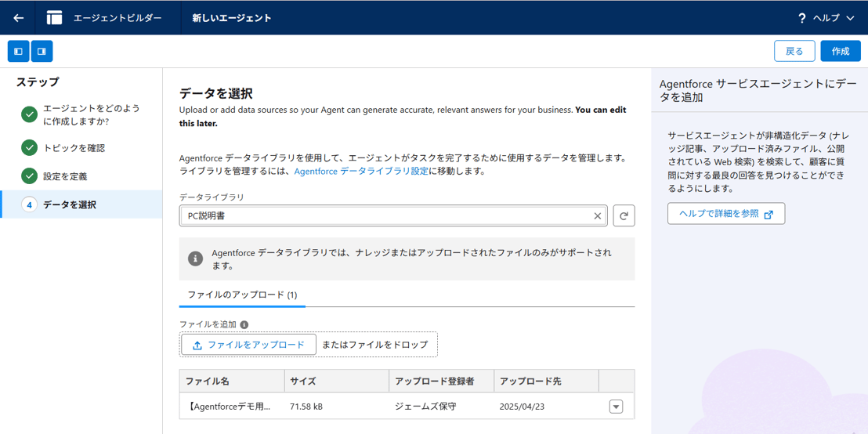
Task: Select the 設定を定義 step
Action: coord(81,176)
